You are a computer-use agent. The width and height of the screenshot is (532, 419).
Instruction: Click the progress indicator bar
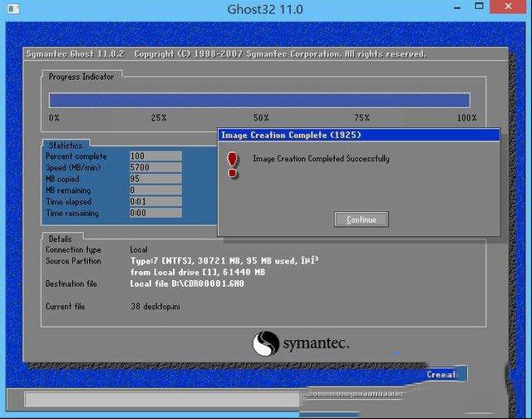(x=259, y=101)
